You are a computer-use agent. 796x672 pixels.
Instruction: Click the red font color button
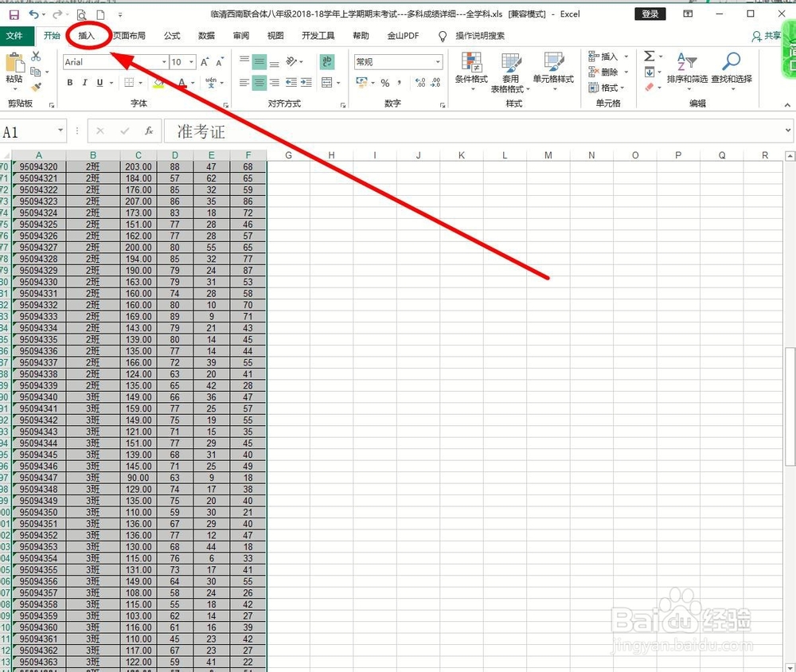181,82
